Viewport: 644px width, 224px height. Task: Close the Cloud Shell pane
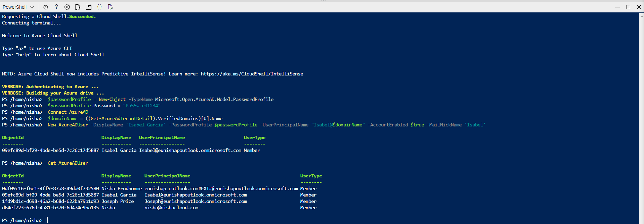coord(639,7)
